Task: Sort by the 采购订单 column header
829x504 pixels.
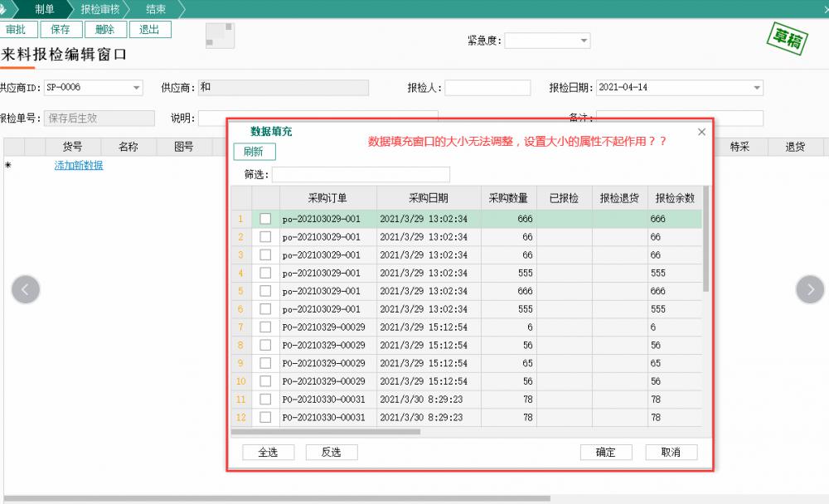Action: coord(327,198)
